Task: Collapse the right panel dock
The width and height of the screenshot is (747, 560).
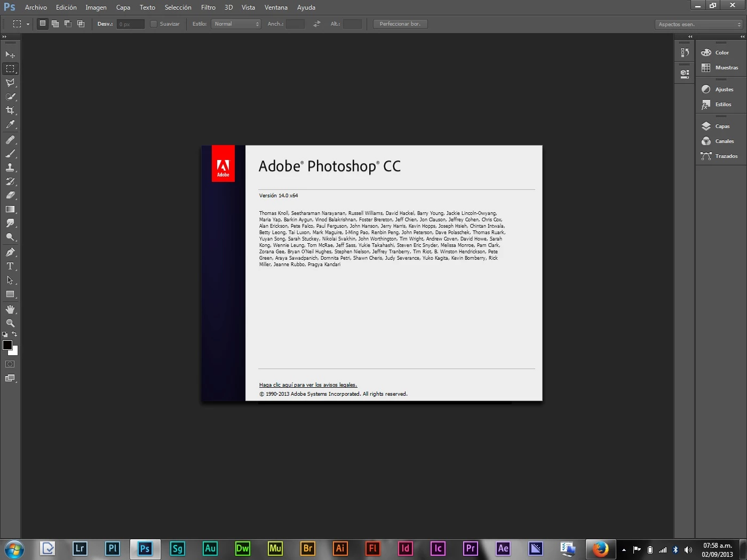Action: 742,37
